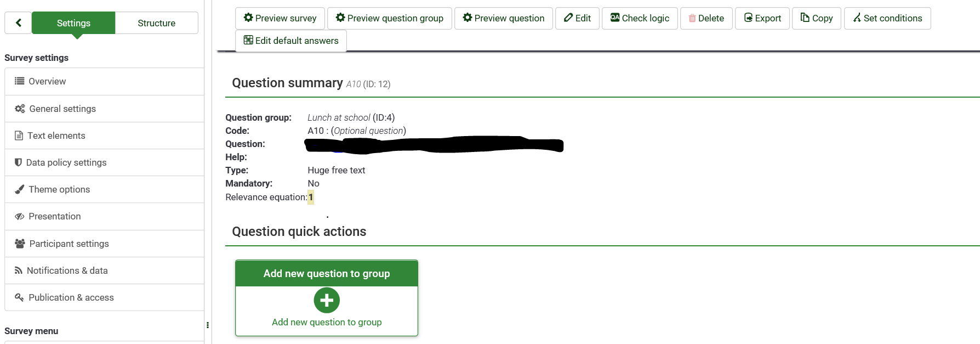This screenshot has width=980, height=344.
Task: Open Preview question
Action: [504, 18]
